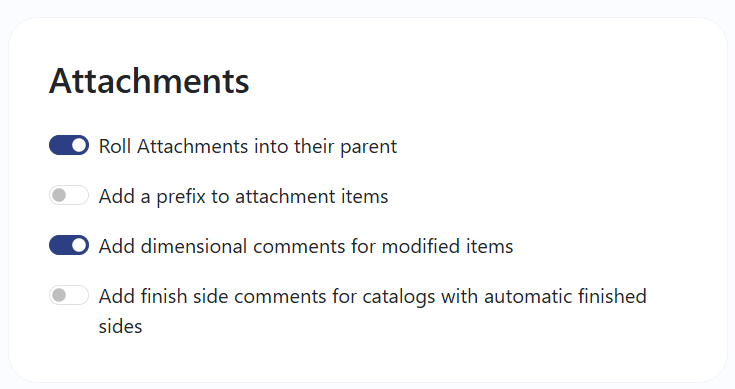The width and height of the screenshot is (735, 389).
Task: Click the word 'parent' in the first option
Action: pyautogui.click(x=369, y=147)
